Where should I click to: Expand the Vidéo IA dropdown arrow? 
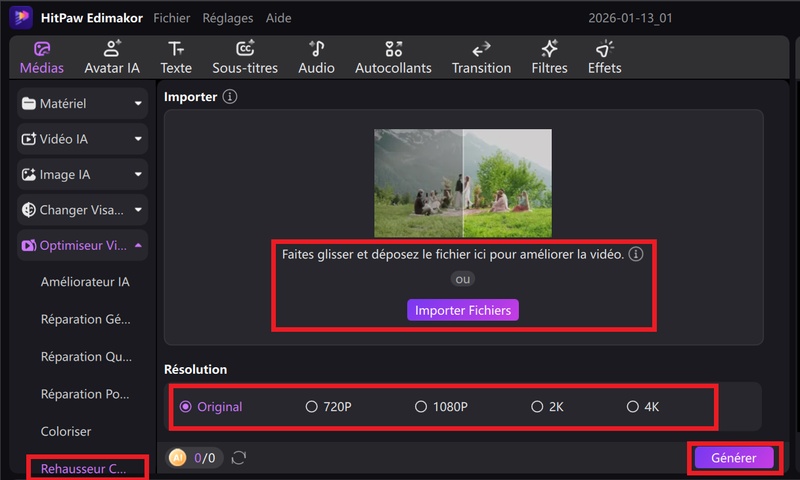(x=138, y=139)
